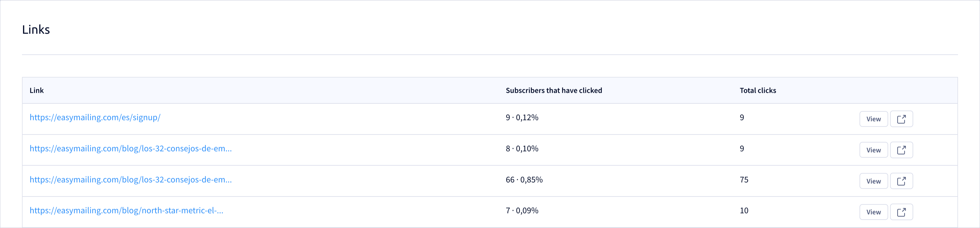This screenshot has height=228, width=980.
Task: Click the Links section heading
Action: 36,29
